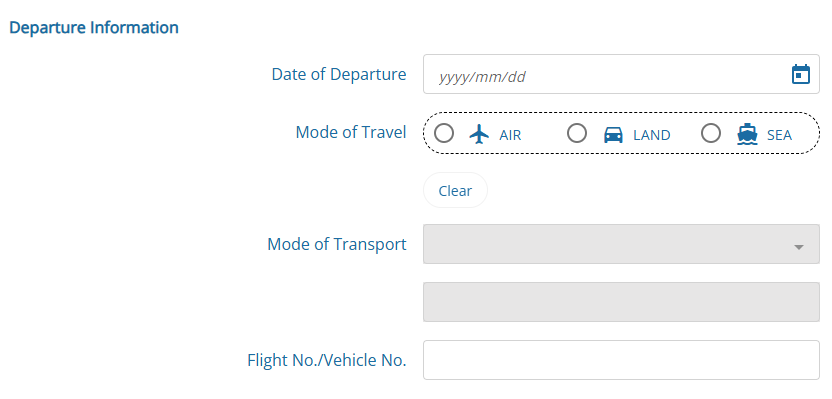Click the SEA text label
The width and height of the screenshot is (832, 399).
(x=779, y=135)
